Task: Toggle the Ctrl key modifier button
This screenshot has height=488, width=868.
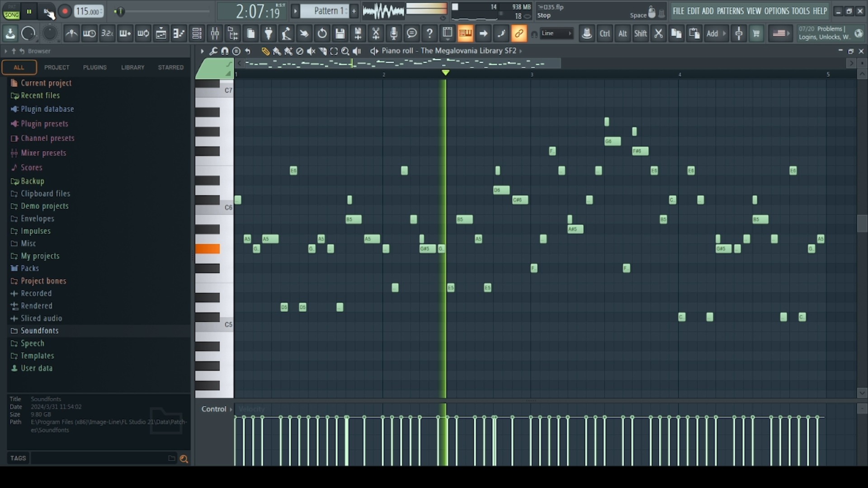Action: click(605, 33)
